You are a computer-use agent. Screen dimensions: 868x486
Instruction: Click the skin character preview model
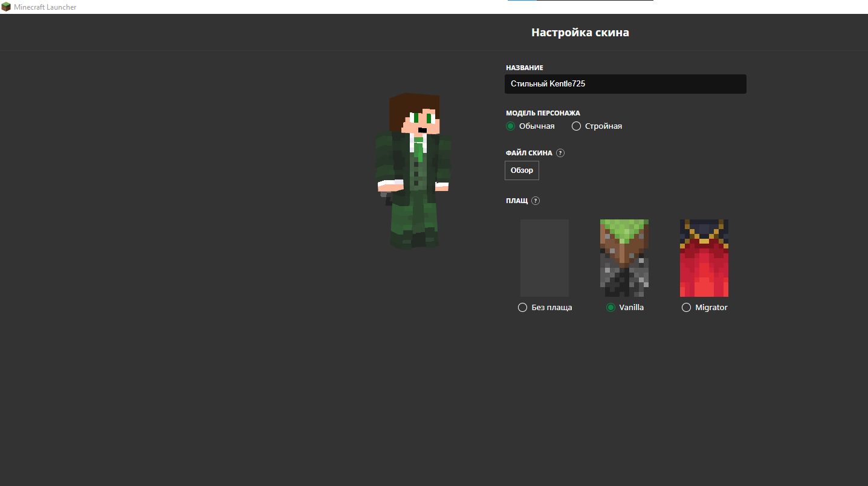click(x=413, y=171)
